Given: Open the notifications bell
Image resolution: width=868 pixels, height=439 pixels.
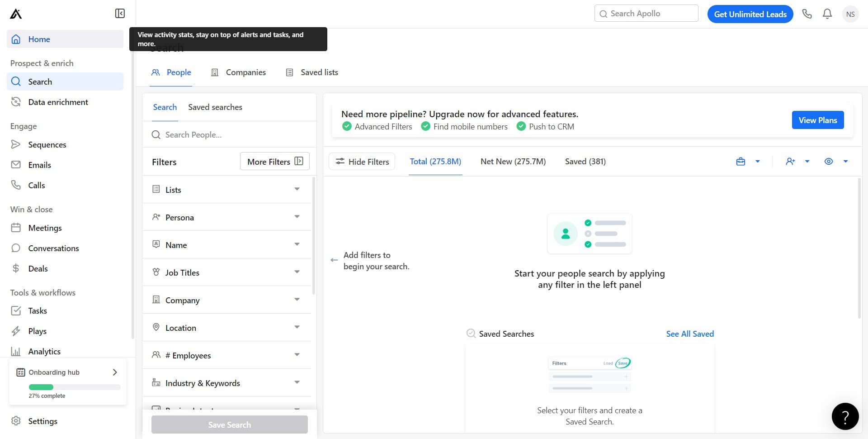Looking at the screenshot, I should point(827,14).
